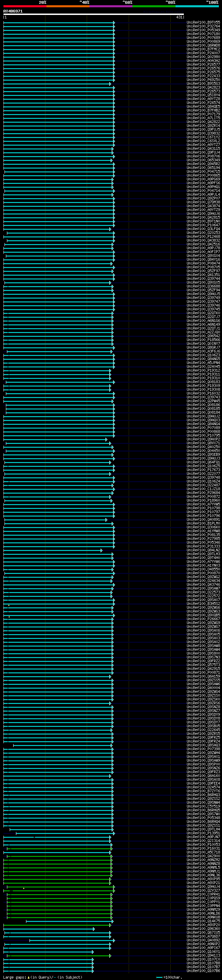The image size is (222, 980).
Task: Select label UniRef100_P29684
Action: tap(203, 493)
